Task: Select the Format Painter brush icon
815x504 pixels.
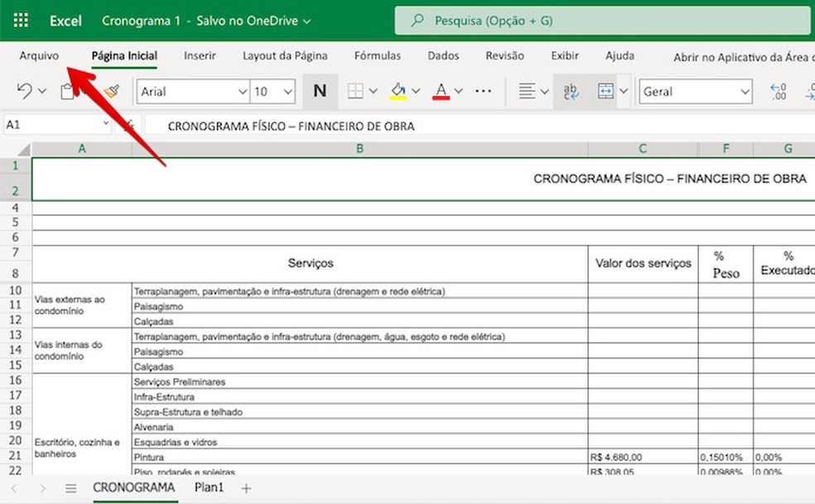Action: [x=111, y=91]
